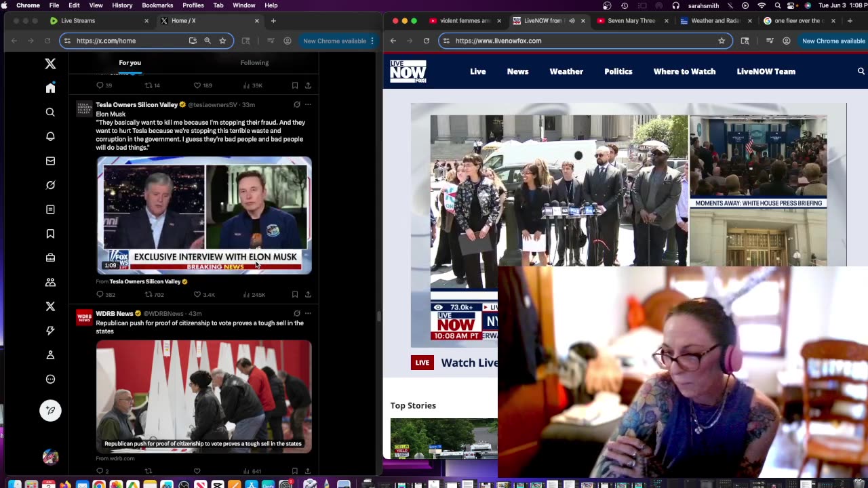Image resolution: width=868 pixels, height=488 pixels.
Task: Open Chrome profile icon in LiveNOW window
Action: (x=786, y=41)
